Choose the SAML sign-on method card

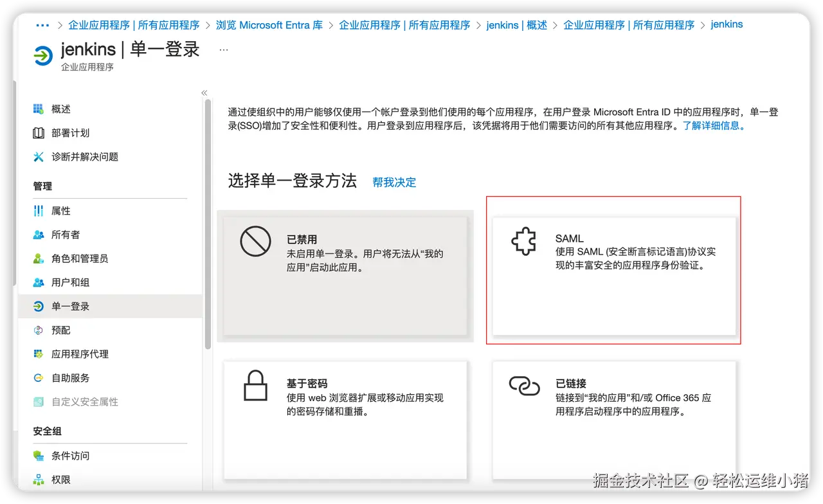(x=613, y=276)
